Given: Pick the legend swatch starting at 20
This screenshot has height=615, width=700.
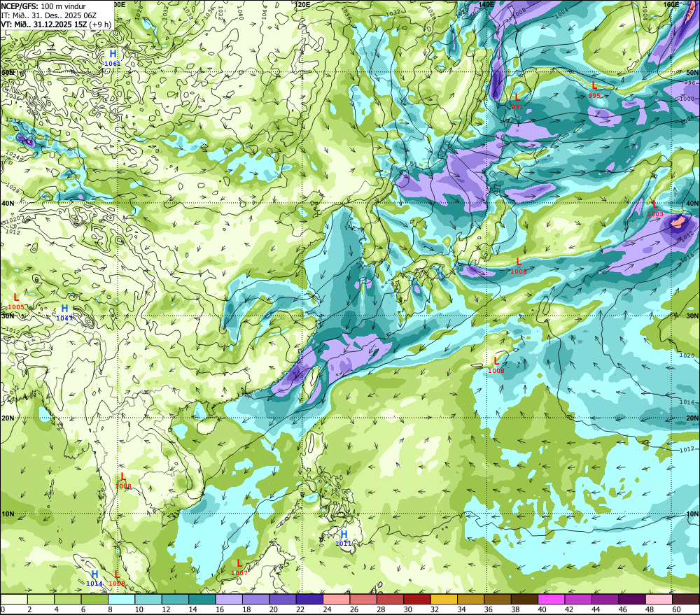Looking at the screenshot, I should point(283,599).
